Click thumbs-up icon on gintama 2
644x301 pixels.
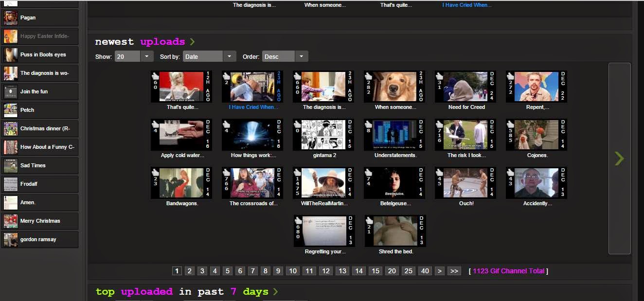pos(297,124)
